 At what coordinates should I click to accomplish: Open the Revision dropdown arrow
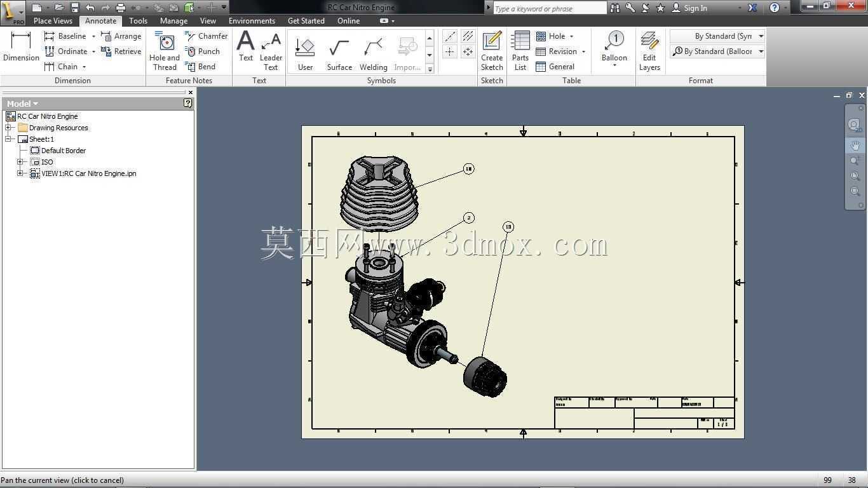(x=583, y=51)
